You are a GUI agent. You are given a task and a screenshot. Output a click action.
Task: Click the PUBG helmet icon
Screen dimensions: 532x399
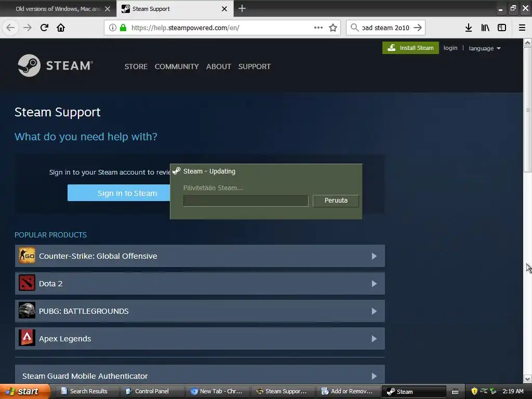click(27, 311)
